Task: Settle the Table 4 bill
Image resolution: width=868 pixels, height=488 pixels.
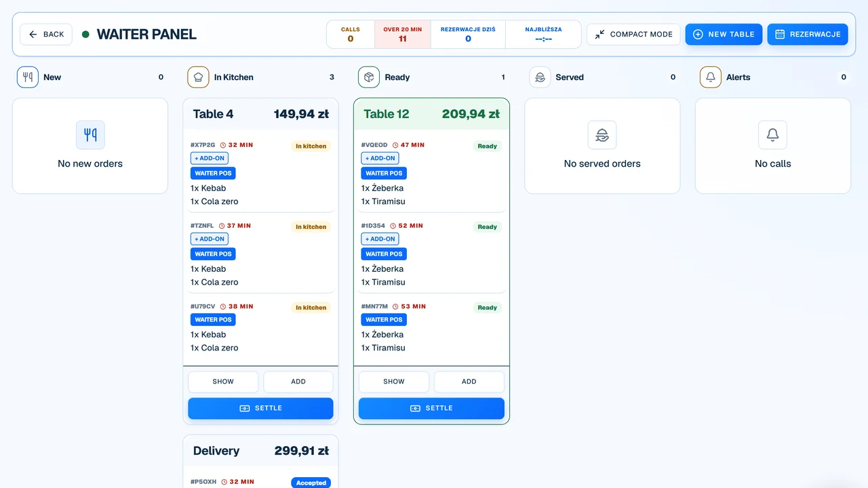Action: pyautogui.click(x=260, y=409)
